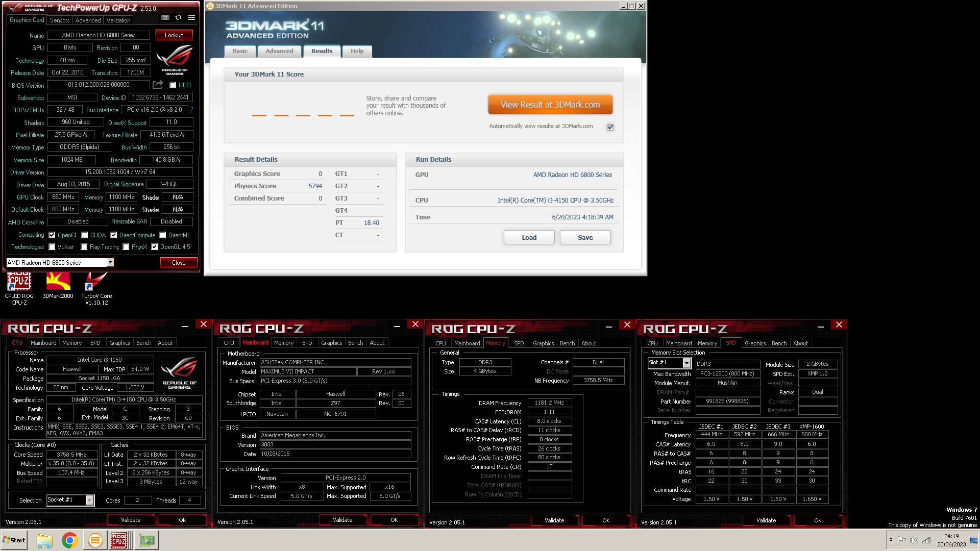The height and width of the screenshot is (551, 980).
Task: Switch to the Advanced tab in GPU-Z
Action: (88, 20)
